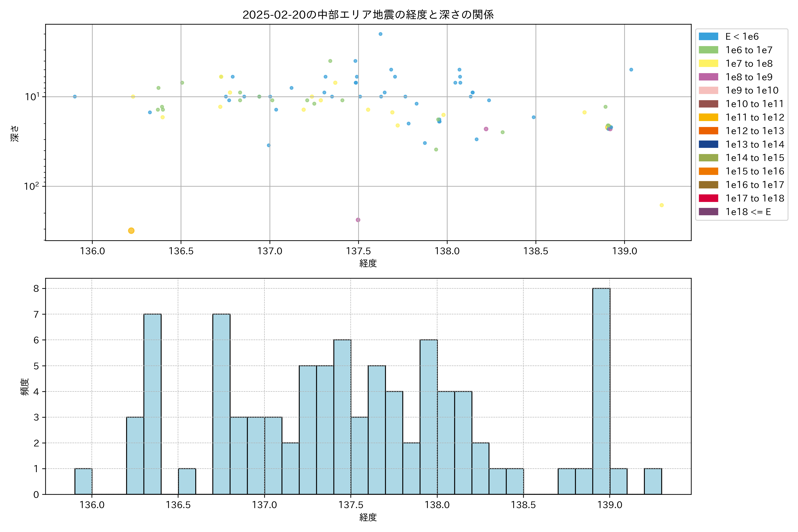Click the leftmost histogram bar near 136.0
The height and width of the screenshot is (532, 798).
coord(83,481)
